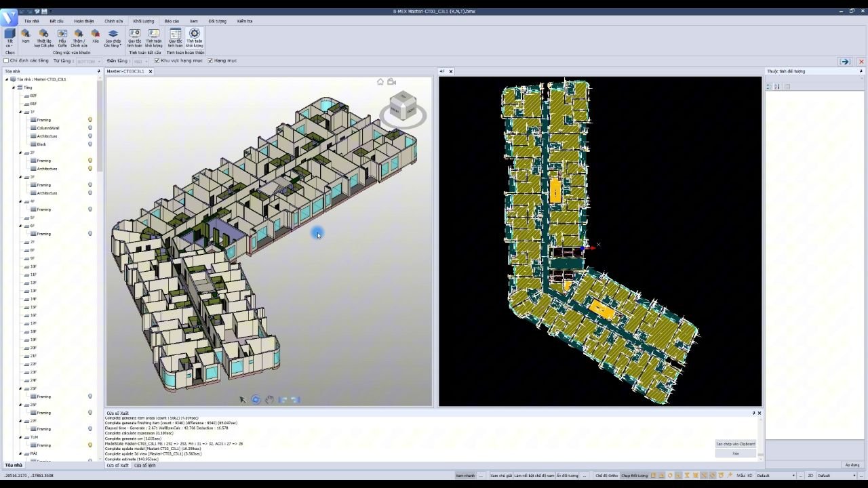Image resolution: width=868 pixels, height=488 pixels.
Task: Activate the orbit tool below 3D view
Action: (256, 400)
